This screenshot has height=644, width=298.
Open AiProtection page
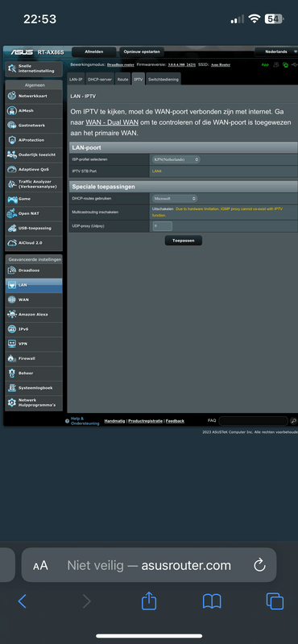pos(34,140)
